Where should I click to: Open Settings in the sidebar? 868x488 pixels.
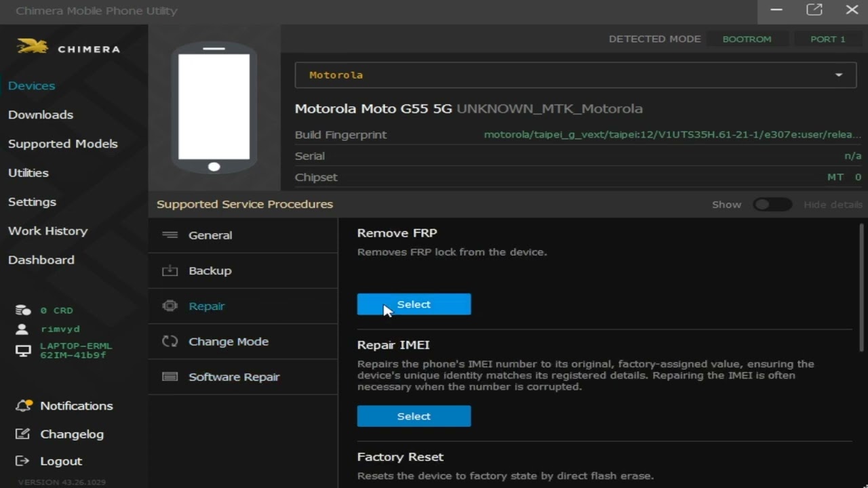[32, 202]
